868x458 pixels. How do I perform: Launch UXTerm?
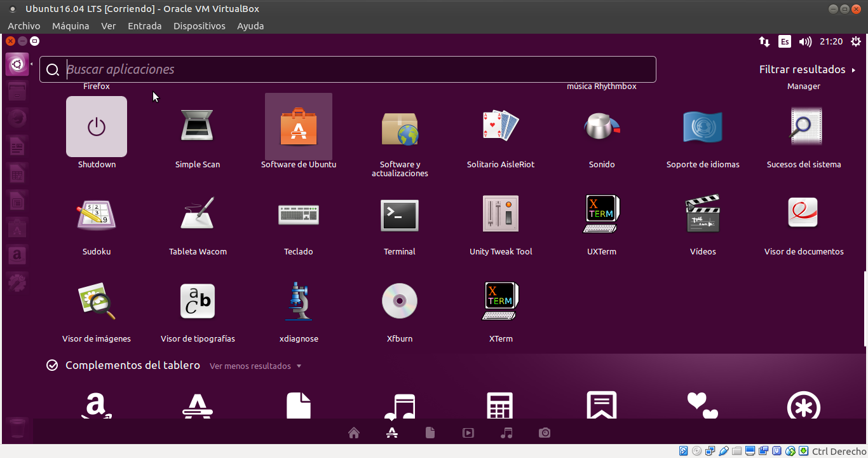(602, 214)
